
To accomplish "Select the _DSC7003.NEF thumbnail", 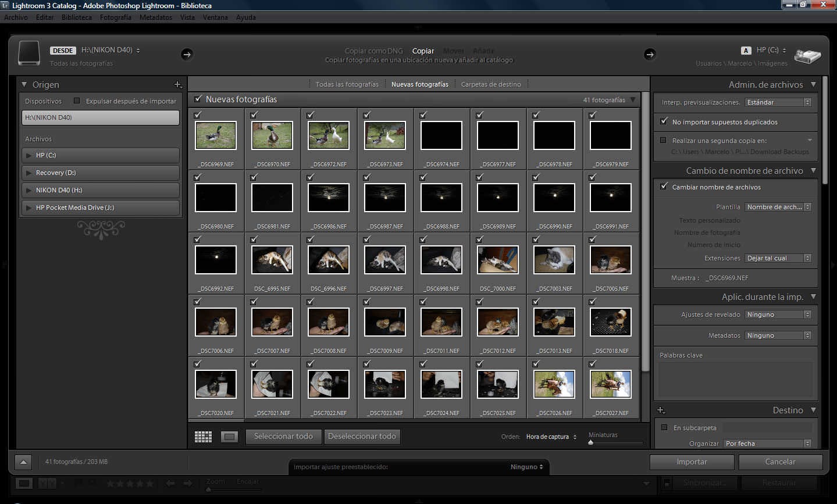I will click(x=554, y=260).
